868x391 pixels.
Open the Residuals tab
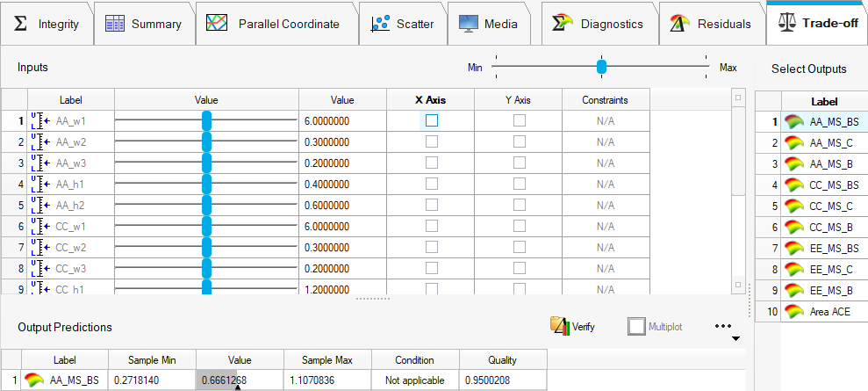coord(712,24)
